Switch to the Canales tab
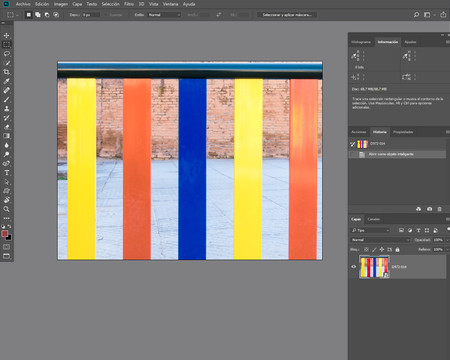Viewport: 450px width, 360px height. click(x=373, y=219)
